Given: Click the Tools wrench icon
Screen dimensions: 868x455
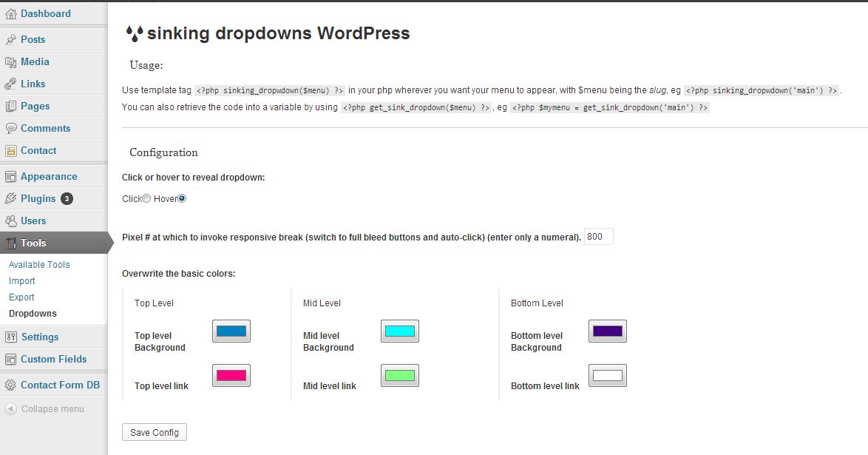Looking at the screenshot, I should point(10,243).
